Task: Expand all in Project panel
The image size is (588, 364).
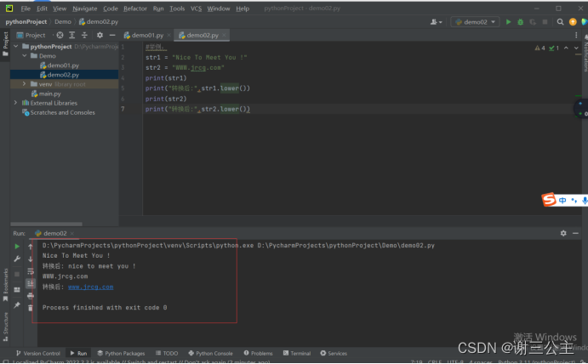Action: pos(72,35)
